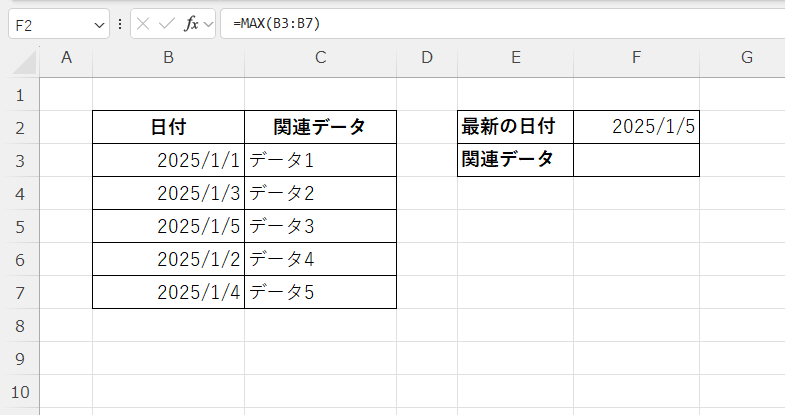Select column B header
Viewport: 785px width, 415px height.
coord(168,58)
